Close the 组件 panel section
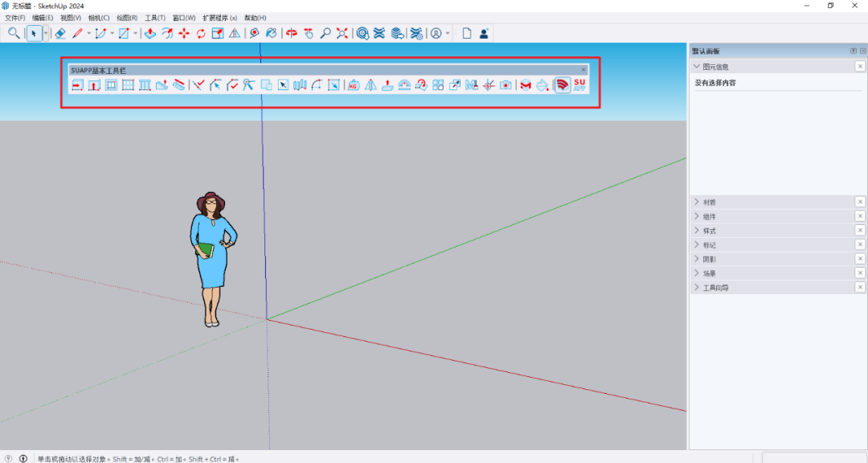The image size is (868, 463). (860, 216)
